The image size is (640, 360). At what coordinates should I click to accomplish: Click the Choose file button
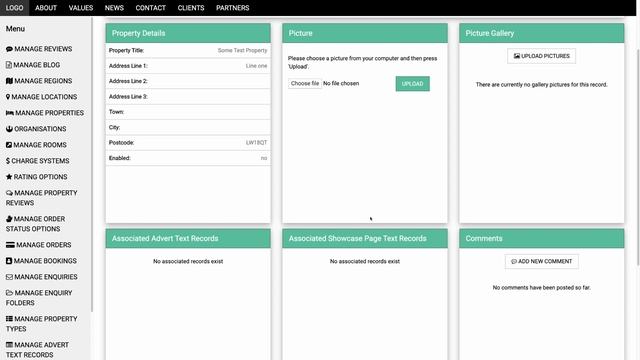click(304, 83)
